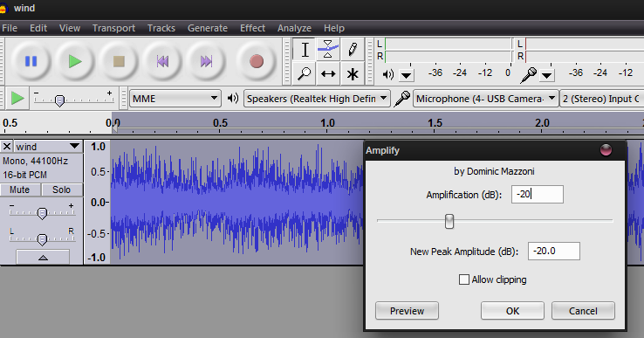644x338 pixels.
Task: Click the input microphone meter icon
Action: click(529, 75)
